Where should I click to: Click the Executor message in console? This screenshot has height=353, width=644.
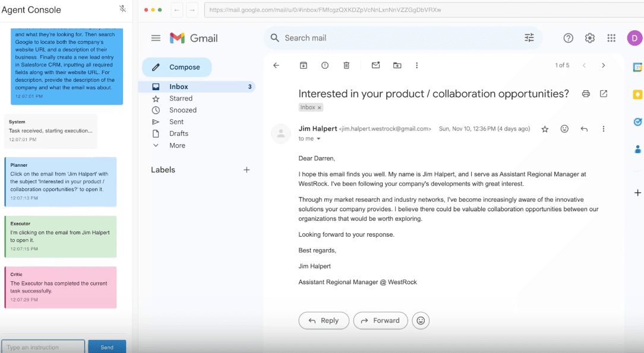pyautogui.click(x=61, y=237)
